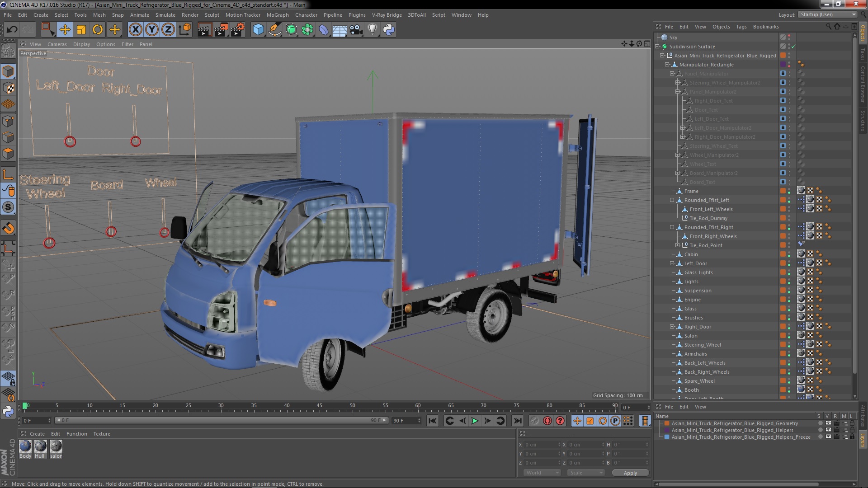Select Steering_Wheel object in tree
868x488 pixels.
click(702, 345)
